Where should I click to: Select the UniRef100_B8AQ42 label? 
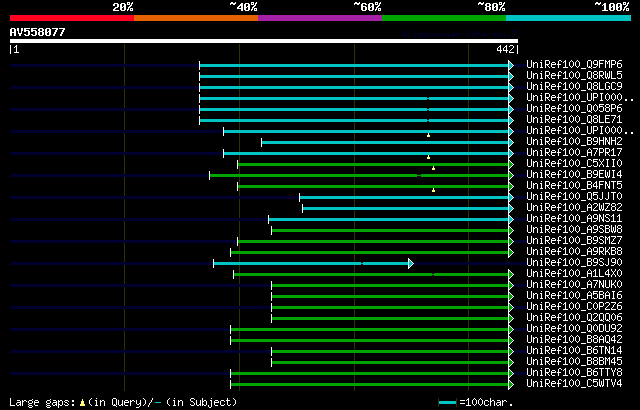pyautogui.click(x=574, y=340)
